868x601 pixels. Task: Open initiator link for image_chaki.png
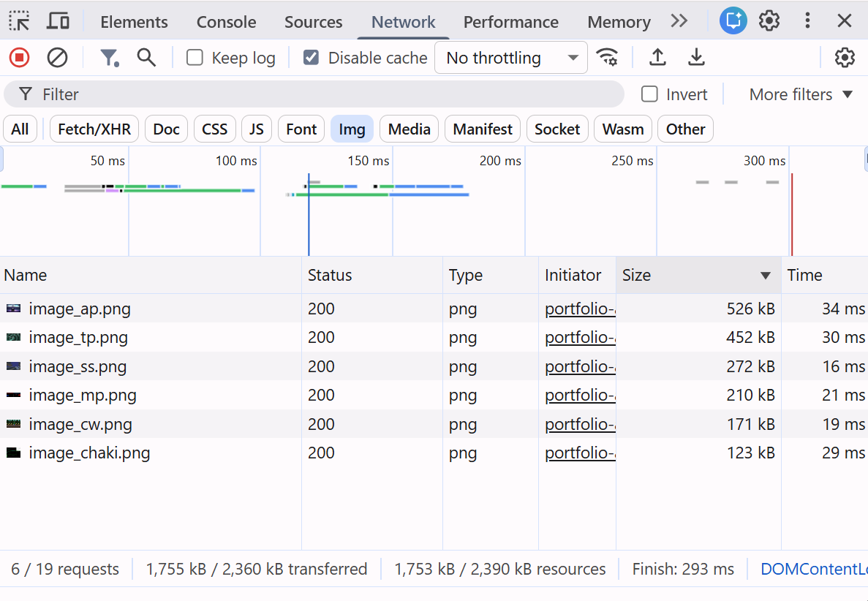(x=580, y=453)
